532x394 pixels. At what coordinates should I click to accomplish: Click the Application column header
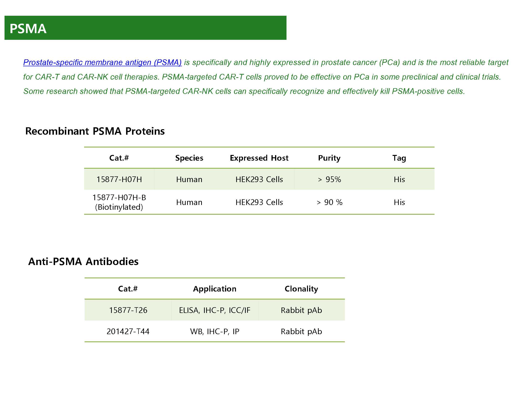click(x=215, y=289)
